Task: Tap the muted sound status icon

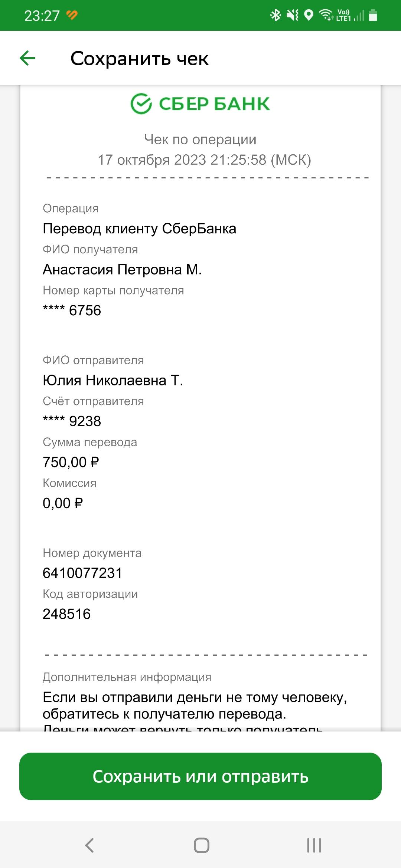Action: pos(293,15)
